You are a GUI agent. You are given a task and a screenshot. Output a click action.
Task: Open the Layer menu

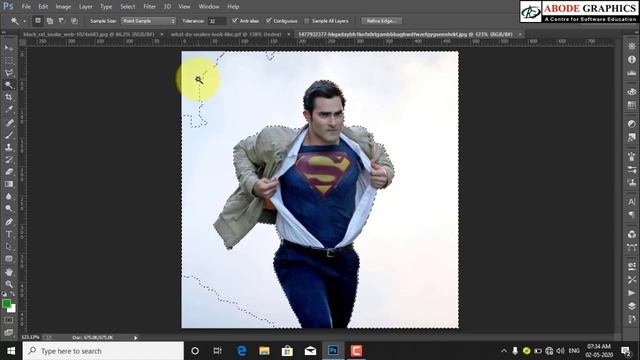tap(85, 7)
